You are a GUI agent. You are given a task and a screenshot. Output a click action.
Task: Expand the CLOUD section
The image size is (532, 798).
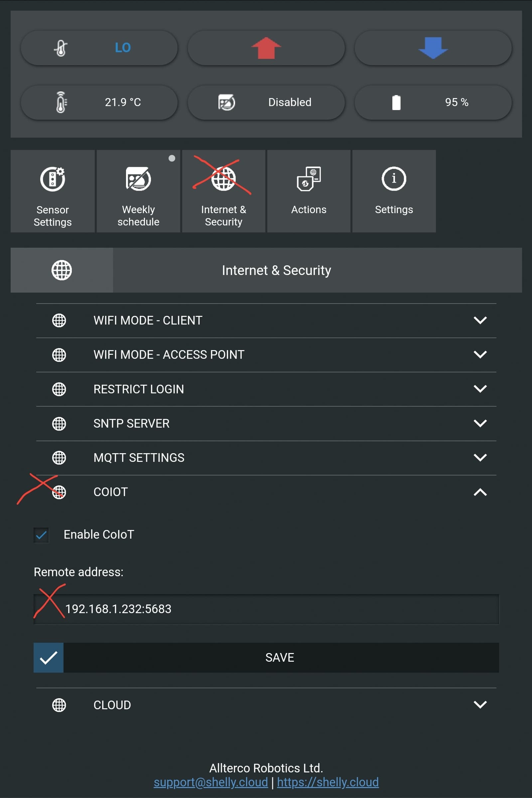pyautogui.click(x=266, y=705)
